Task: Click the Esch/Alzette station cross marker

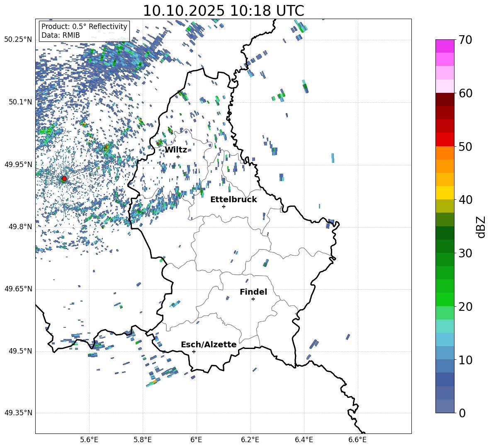Action: 194,351
